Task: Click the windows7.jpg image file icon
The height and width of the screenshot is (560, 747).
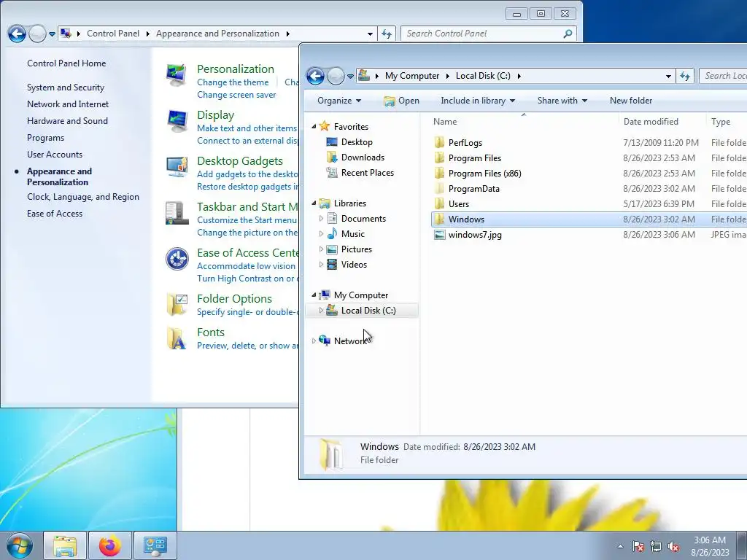Action: click(439, 234)
